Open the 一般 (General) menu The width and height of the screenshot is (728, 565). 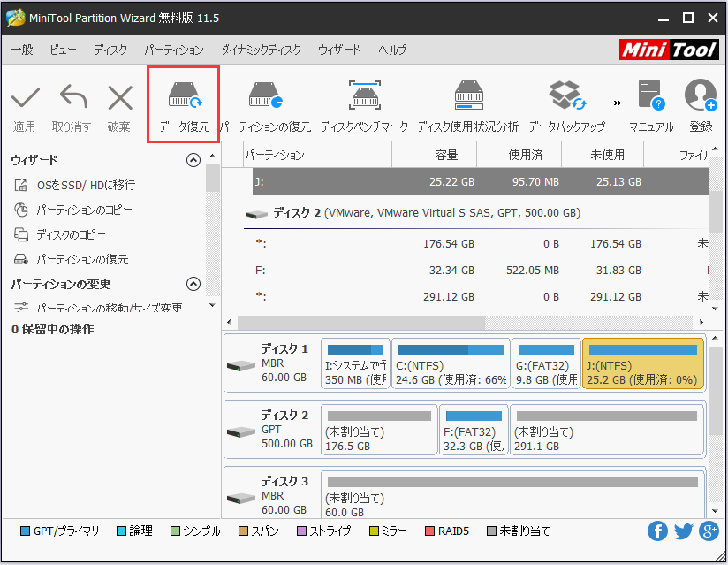coord(22,50)
